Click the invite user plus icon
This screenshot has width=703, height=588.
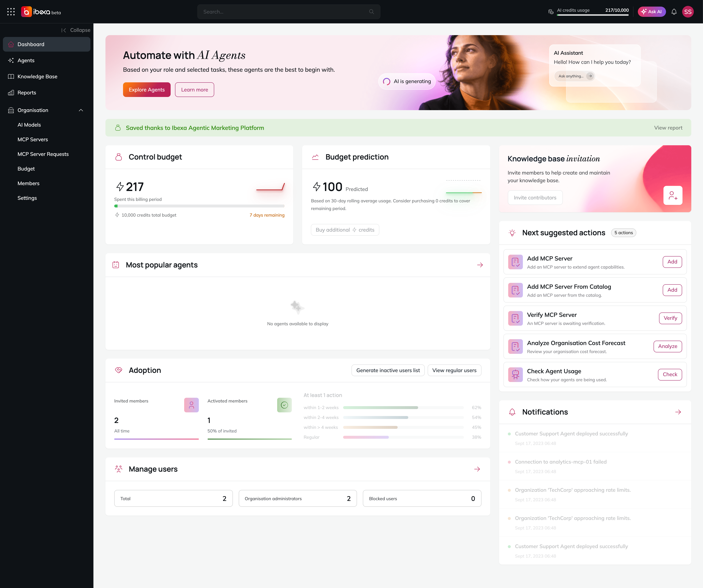click(673, 195)
